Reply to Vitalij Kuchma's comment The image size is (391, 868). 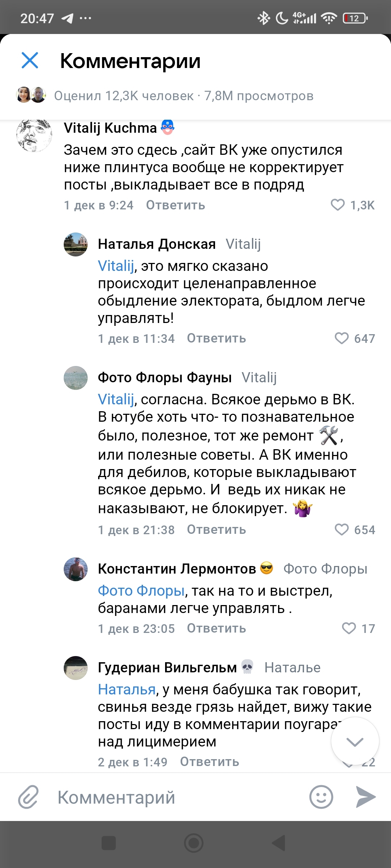click(x=175, y=205)
